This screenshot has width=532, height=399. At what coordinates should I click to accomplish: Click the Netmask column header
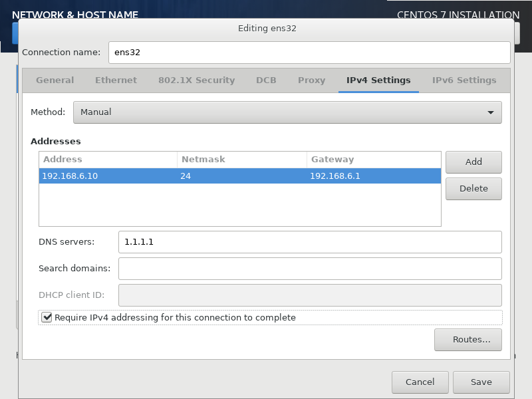(x=242, y=160)
